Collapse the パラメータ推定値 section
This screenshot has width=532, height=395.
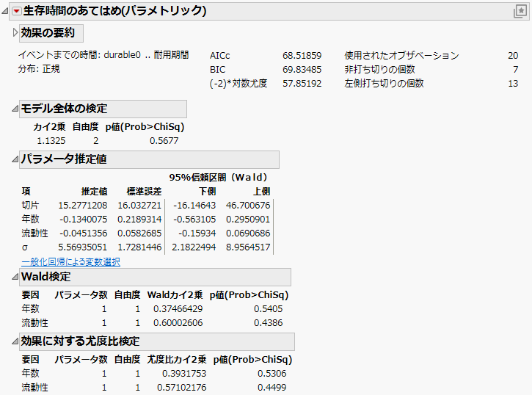(x=15, y=159)
